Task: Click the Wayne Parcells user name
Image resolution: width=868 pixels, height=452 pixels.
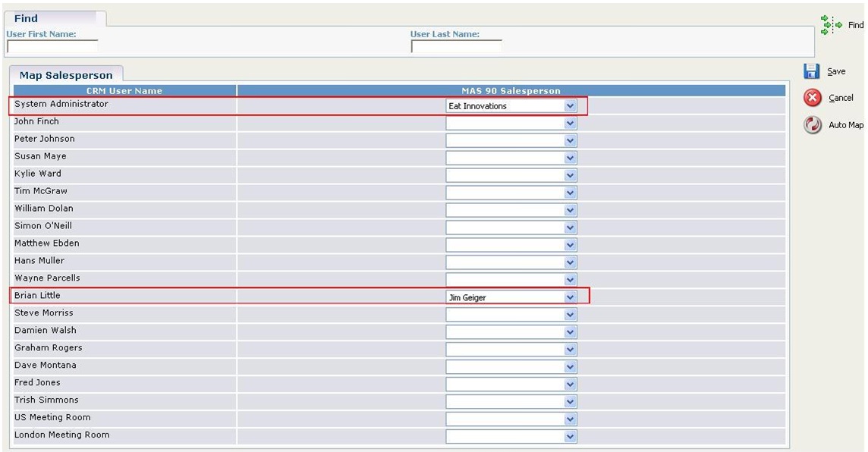Action: (x=47, y=278)
